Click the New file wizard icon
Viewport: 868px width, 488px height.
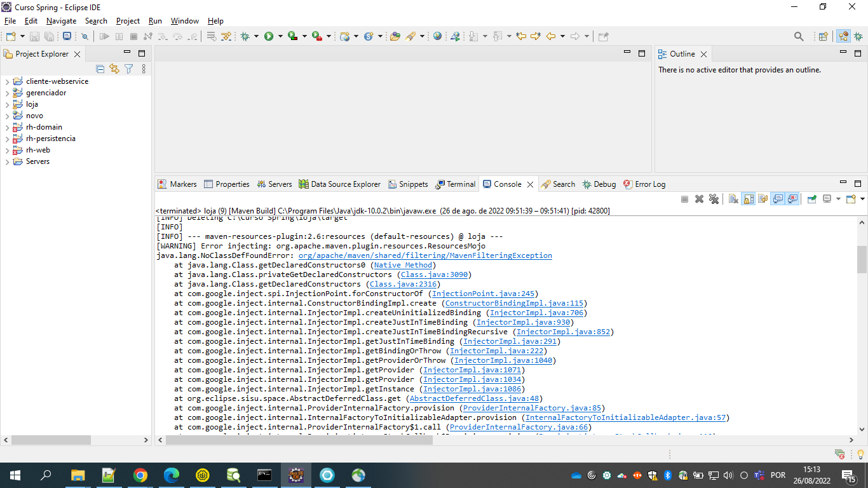pyautogui.click(x=11, y=36)
